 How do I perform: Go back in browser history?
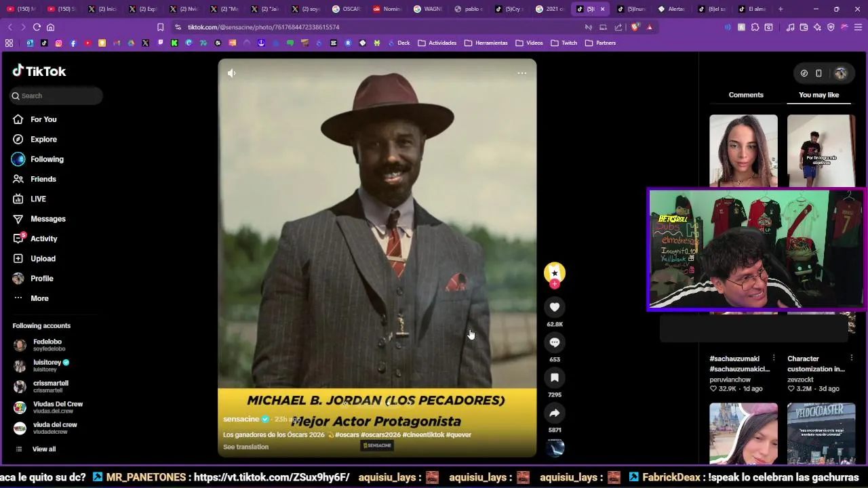pyautogui.click(x=9, y=27)
